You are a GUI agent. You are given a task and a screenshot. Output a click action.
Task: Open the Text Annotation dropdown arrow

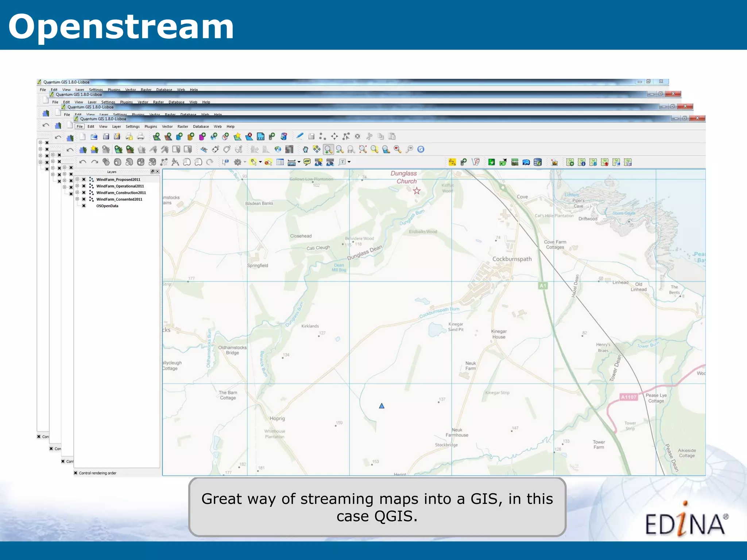(x=349, y=162)
